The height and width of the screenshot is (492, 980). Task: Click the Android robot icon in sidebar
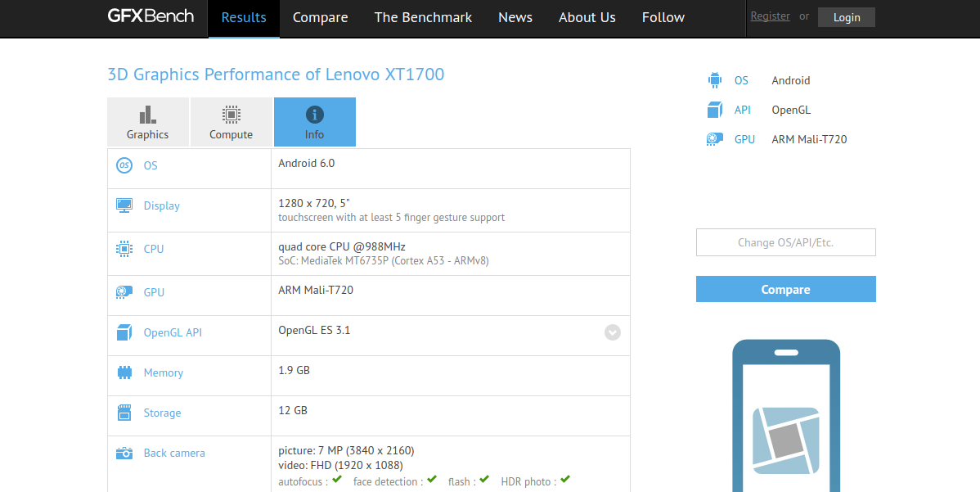coord(714,80)
